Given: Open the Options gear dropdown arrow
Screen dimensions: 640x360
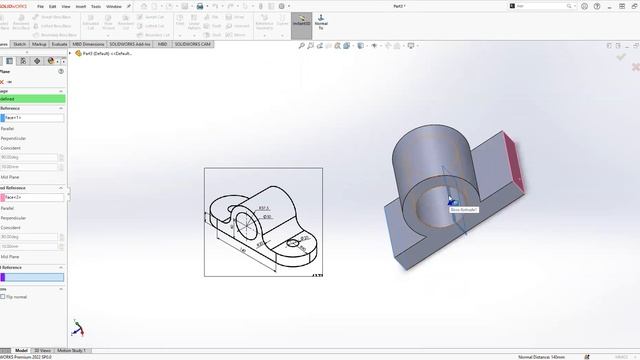Looking at the screenshot, I should [289, 7].
